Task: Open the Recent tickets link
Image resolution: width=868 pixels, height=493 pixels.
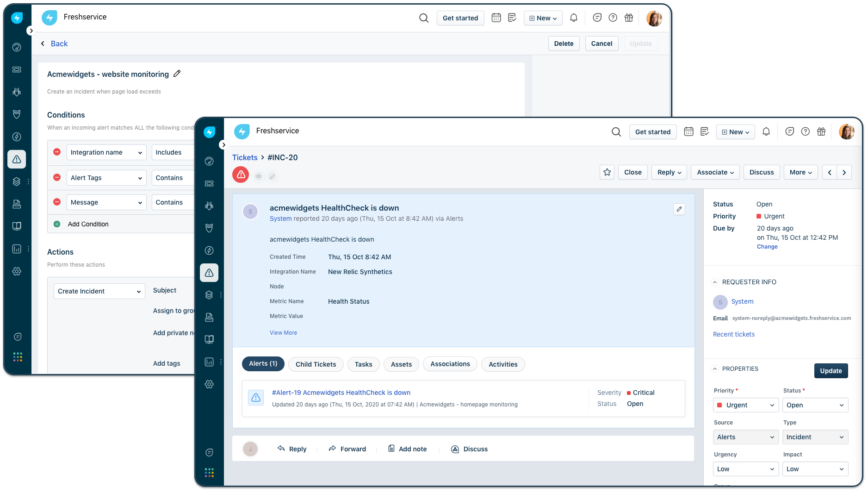Action: pyautogui.click(x=733, y=334)
